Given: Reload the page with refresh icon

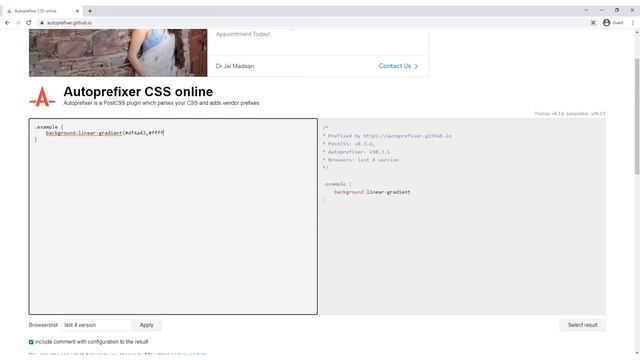Looking at the screenshot, I should tap(29, 23).
